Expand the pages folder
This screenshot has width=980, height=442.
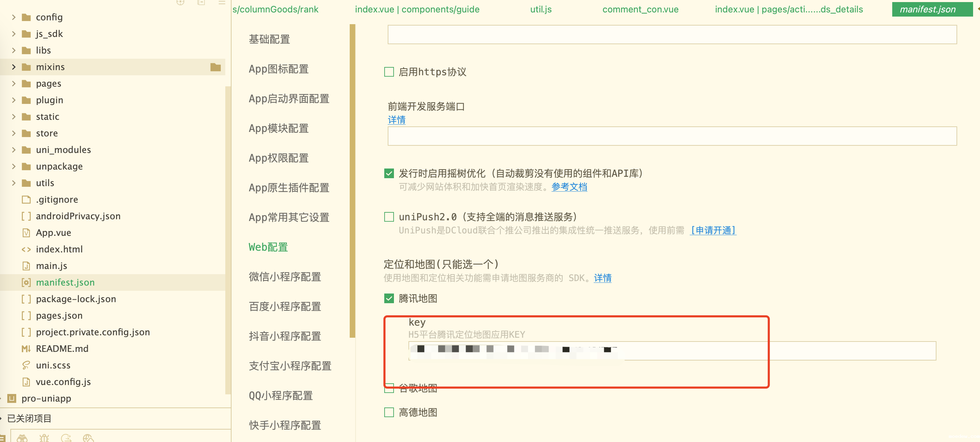point(14,84)
